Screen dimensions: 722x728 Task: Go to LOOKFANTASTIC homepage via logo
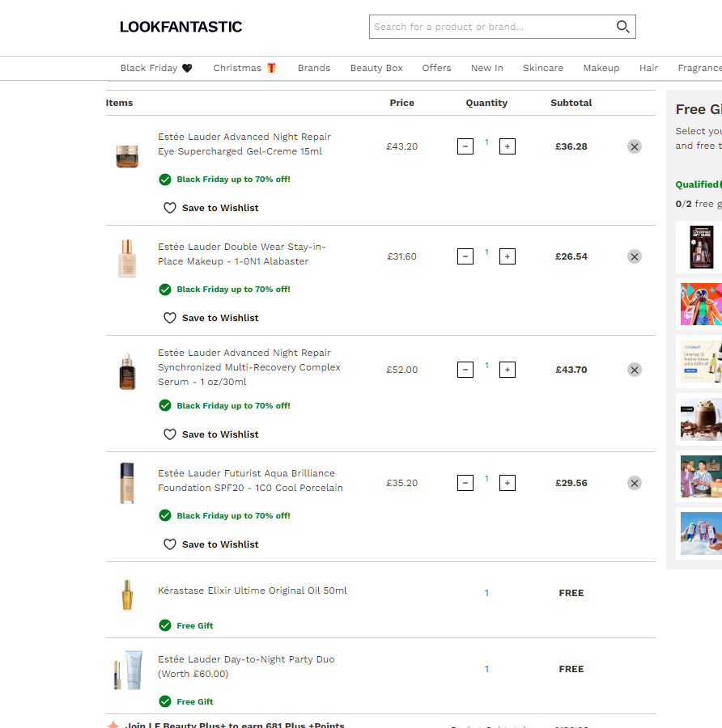[180, 27]
